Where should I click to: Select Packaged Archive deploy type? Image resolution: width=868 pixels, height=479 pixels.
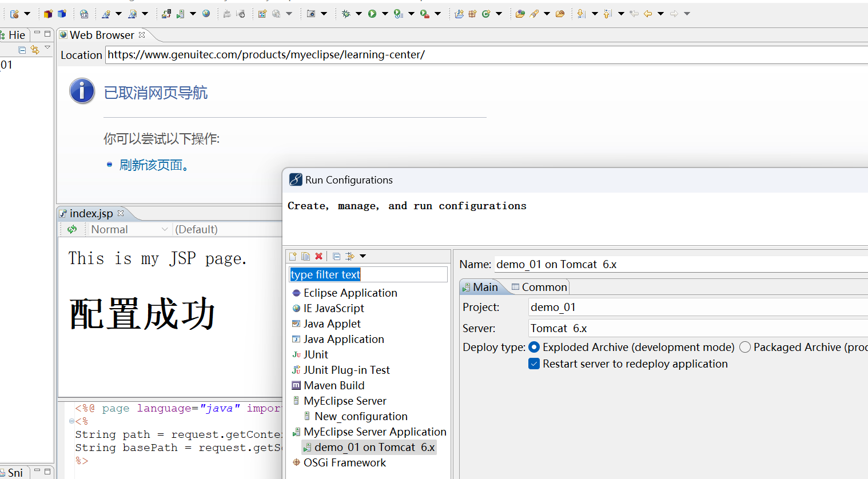tap(803, 347)
